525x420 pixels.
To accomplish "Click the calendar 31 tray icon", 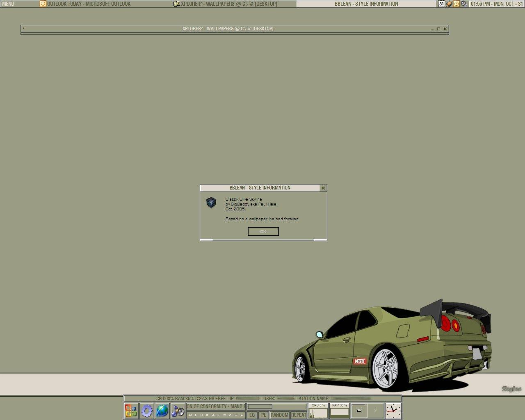I will click(x=441, y=4).
